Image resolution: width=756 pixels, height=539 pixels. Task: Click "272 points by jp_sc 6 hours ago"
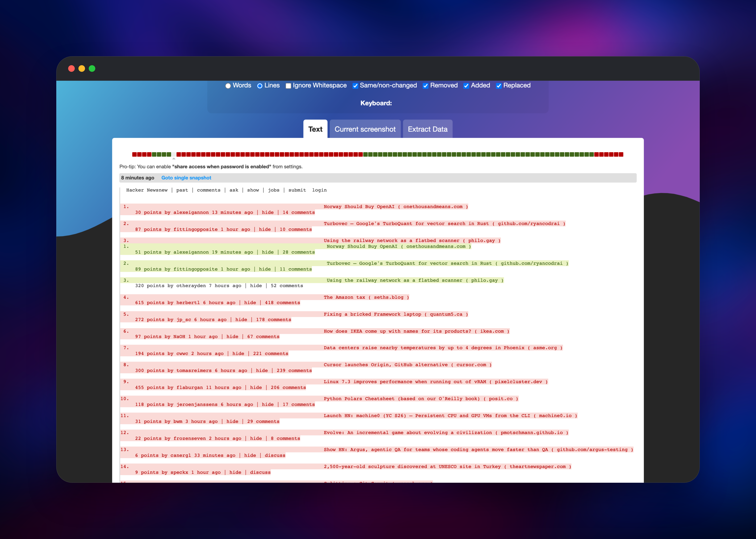(181, 320)
